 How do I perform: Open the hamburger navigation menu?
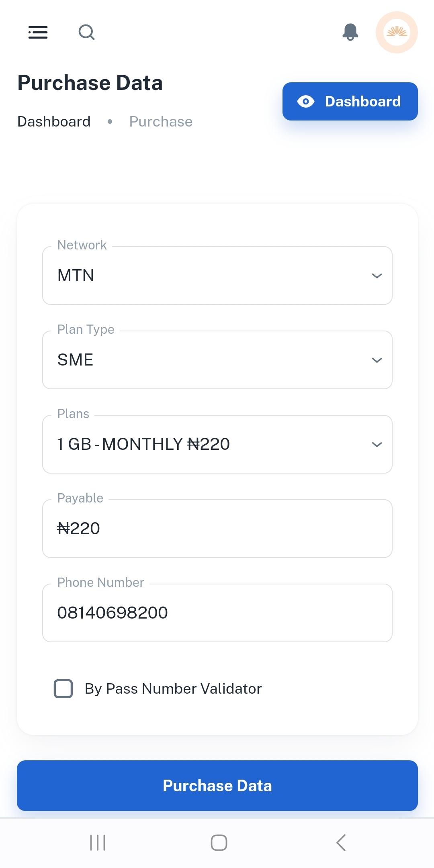coord(38,32)
